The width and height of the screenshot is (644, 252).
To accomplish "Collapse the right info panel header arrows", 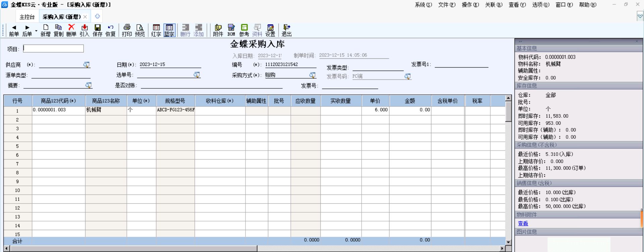I will click(521, 41).
